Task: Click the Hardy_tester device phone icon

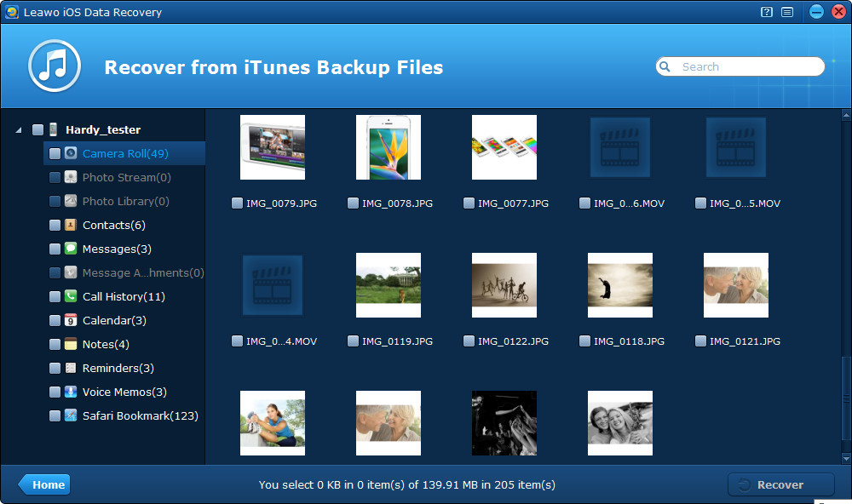Action: 53,129
